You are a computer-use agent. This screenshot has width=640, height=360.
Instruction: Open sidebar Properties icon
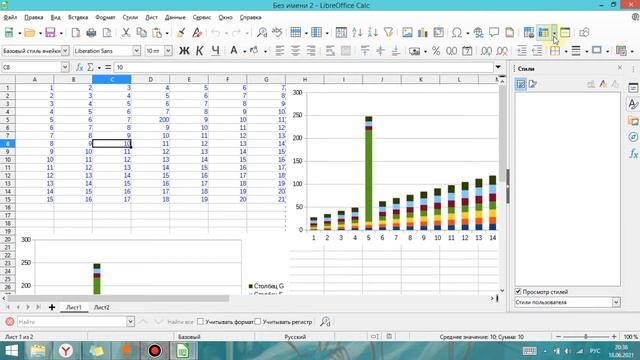tap(633, 88)
